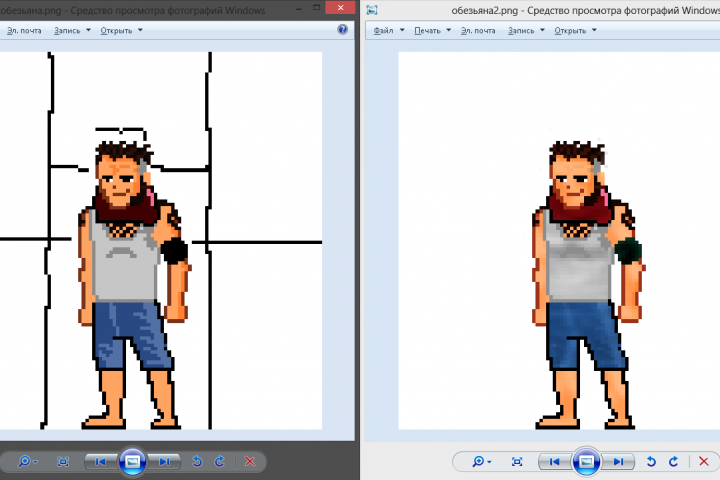Delete image with red X in right viewer
The width and height of the screenshot is (720, 480).
tap(703, 461)
